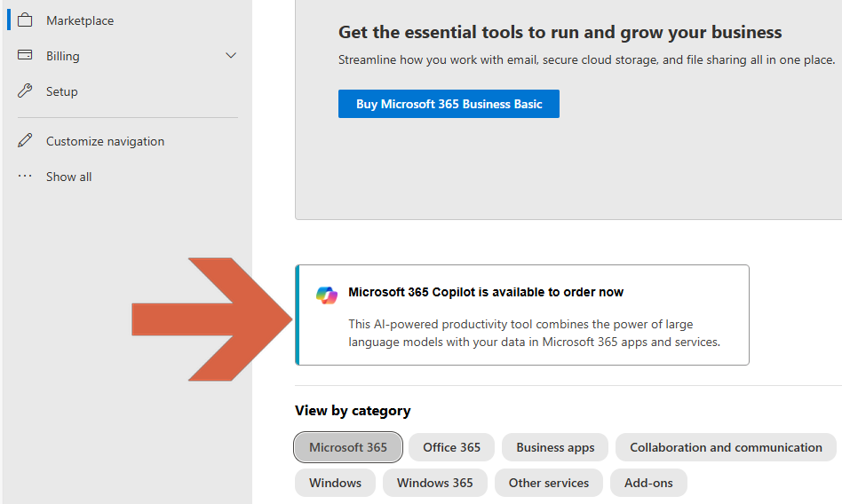The width and height of the screenshot is (842, 504).
Task: Filter products by Windows category
Action: 335,483
